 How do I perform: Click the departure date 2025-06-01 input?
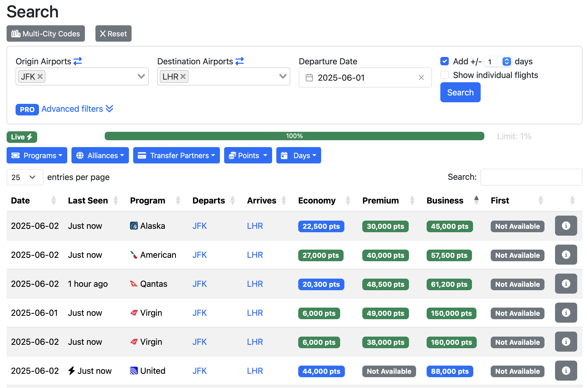click(365, 77)
